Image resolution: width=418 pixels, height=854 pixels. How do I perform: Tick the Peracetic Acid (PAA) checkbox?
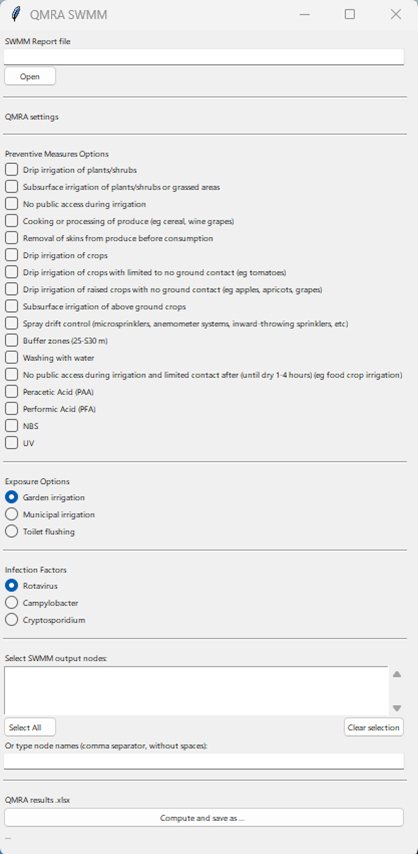[11, 392]
